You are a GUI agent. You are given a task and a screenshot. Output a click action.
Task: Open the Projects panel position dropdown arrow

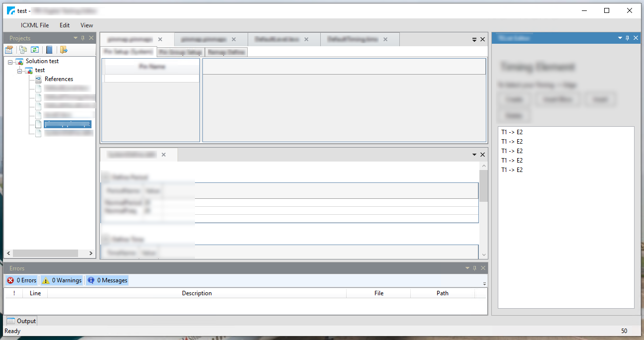pyautogui.click(x=75, y=37)
